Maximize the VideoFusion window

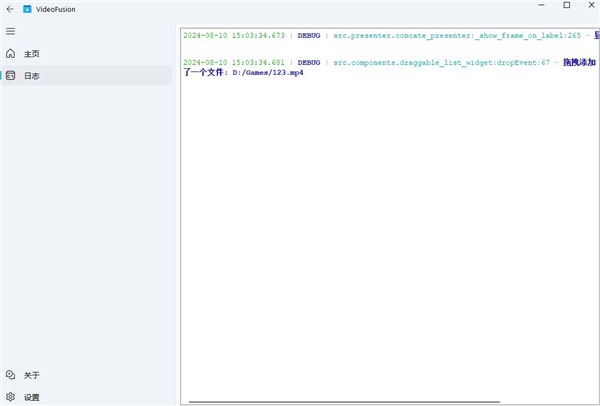[567, 7]
